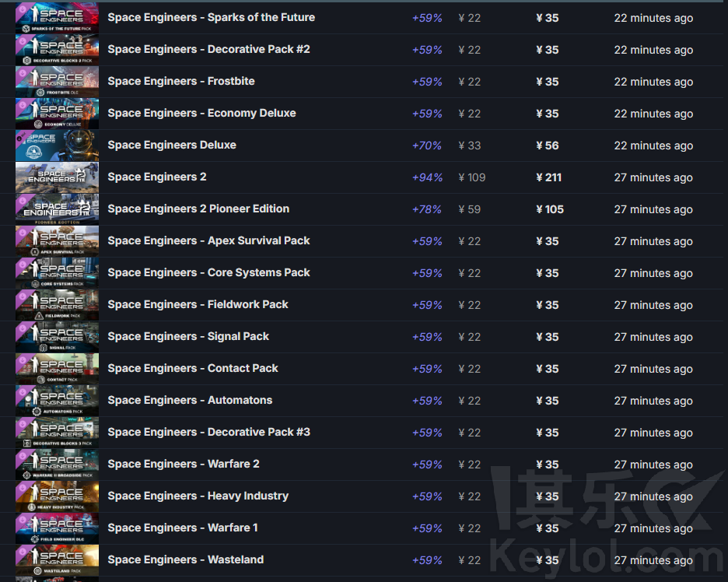Viewport: 728px width, 582px height.
Task: Open the Space Engineers - Apex Survival Pack link
Action: tap(208, 240)
